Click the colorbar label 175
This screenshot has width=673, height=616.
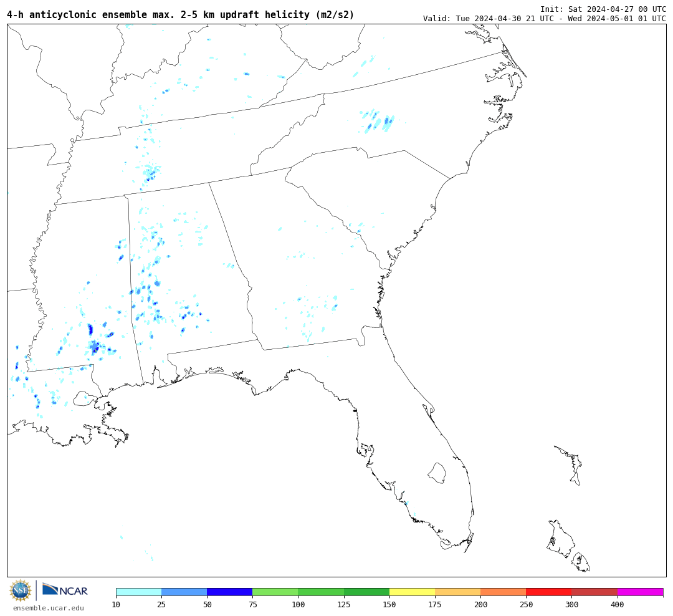[435, 605]
